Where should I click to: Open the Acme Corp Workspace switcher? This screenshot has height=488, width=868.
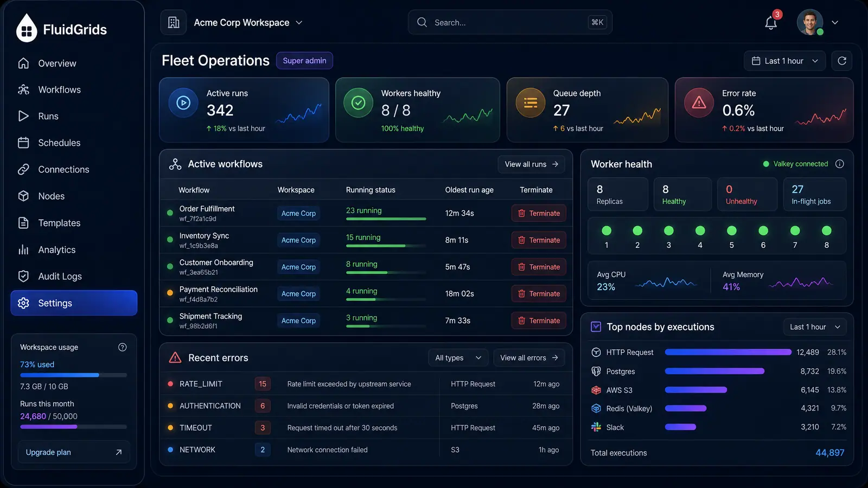coord(248,23)
